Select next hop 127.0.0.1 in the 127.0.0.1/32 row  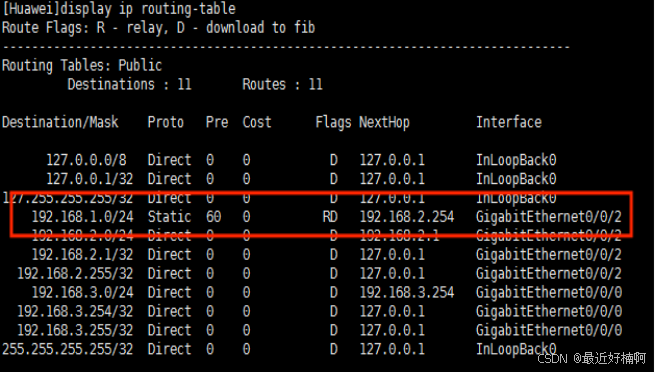[x=392, y=179]
